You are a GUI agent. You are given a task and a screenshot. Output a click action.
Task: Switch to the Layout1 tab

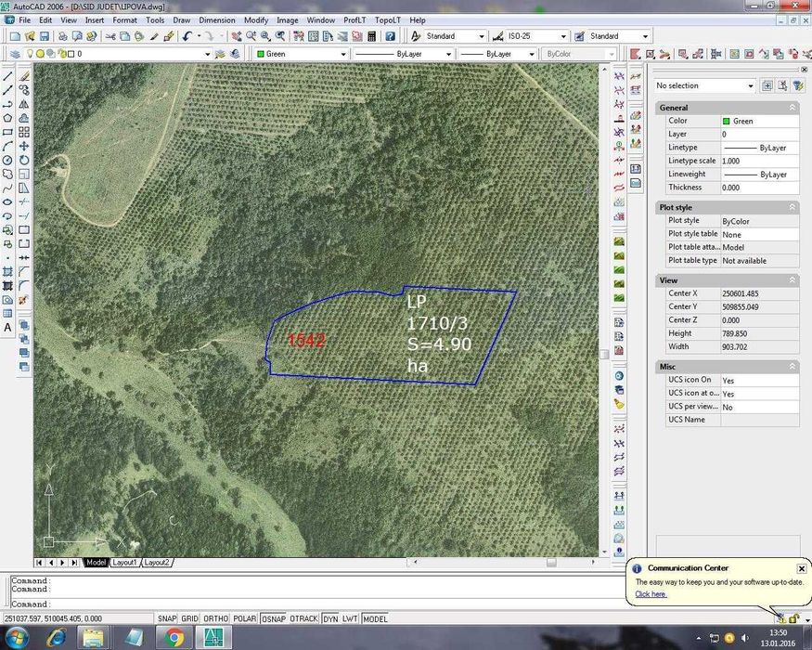click(x=124, y=563)
